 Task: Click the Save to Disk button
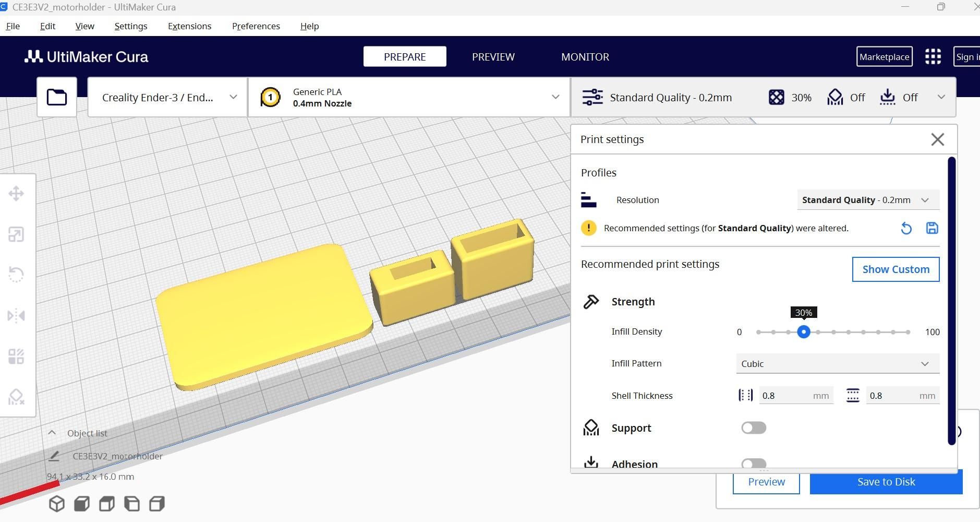point(886,482)
